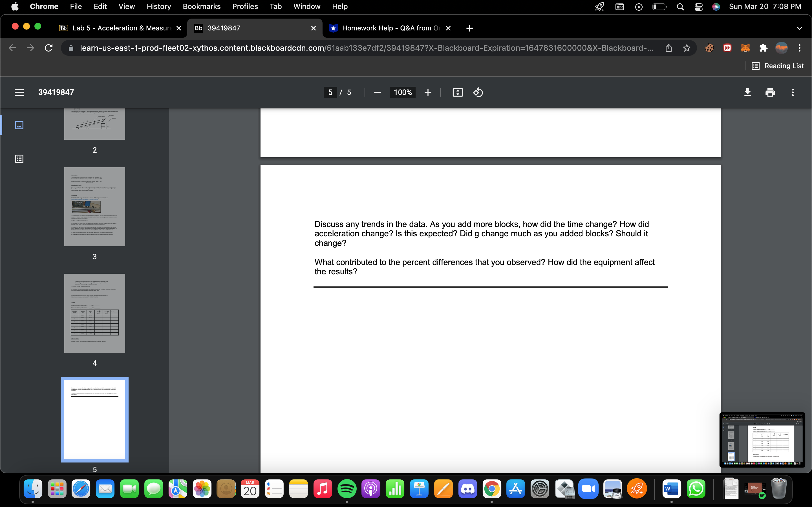The height and width of the screenshot is (507, 812).
Task: Open the Extensions puzzle icon
Action: [763, 48]
